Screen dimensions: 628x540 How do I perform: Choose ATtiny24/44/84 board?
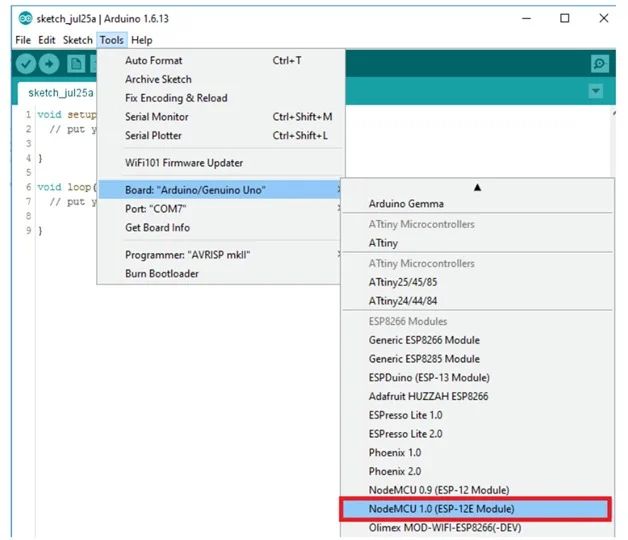pos(477,301)
